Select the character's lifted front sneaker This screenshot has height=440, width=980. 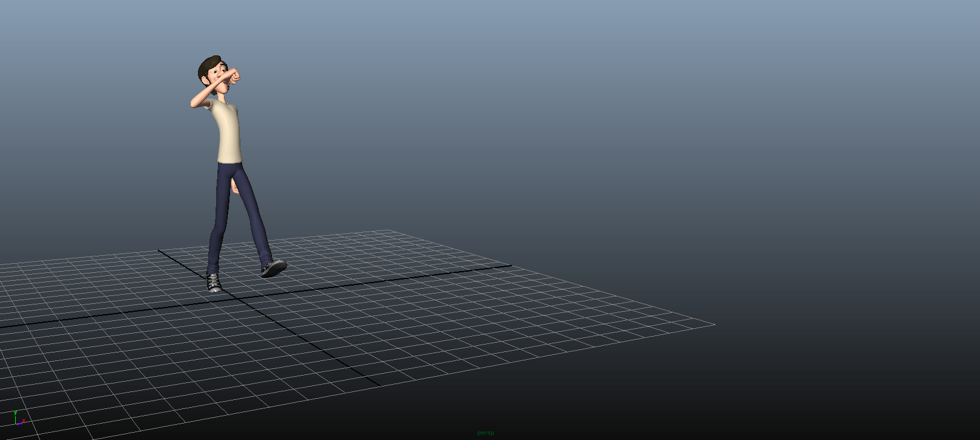(273, 268)
